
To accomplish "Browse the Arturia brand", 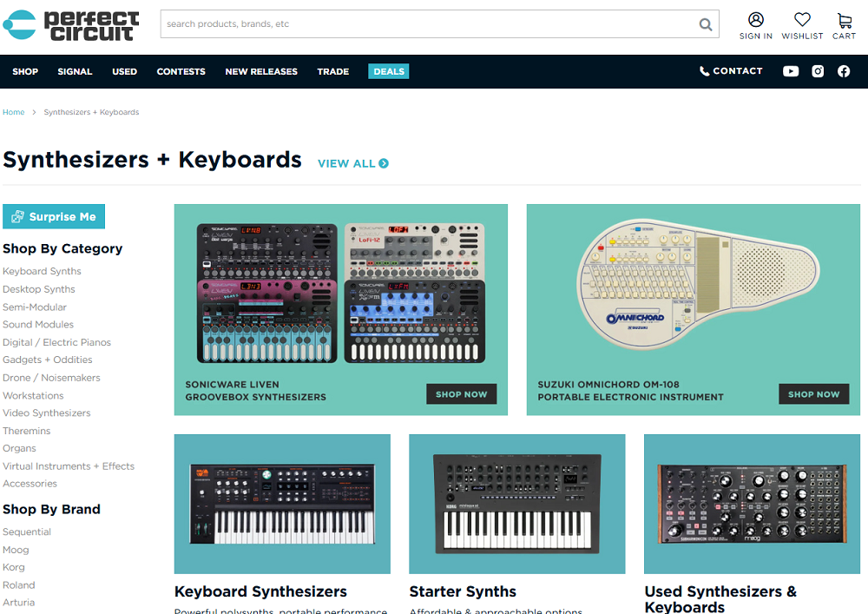I will pyautogui.click(x=19, y=603).
